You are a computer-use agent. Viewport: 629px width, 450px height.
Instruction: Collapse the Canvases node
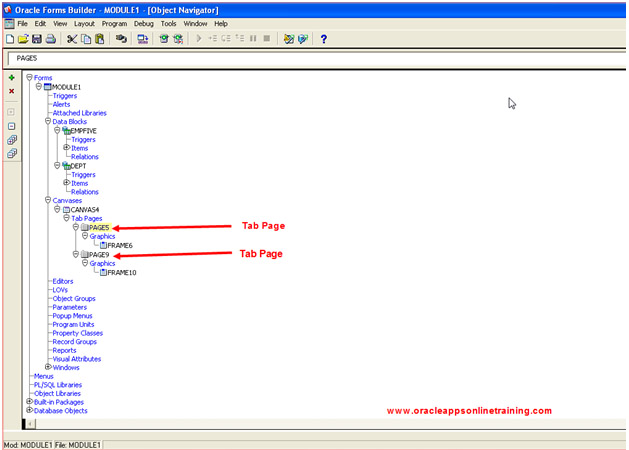48,200
